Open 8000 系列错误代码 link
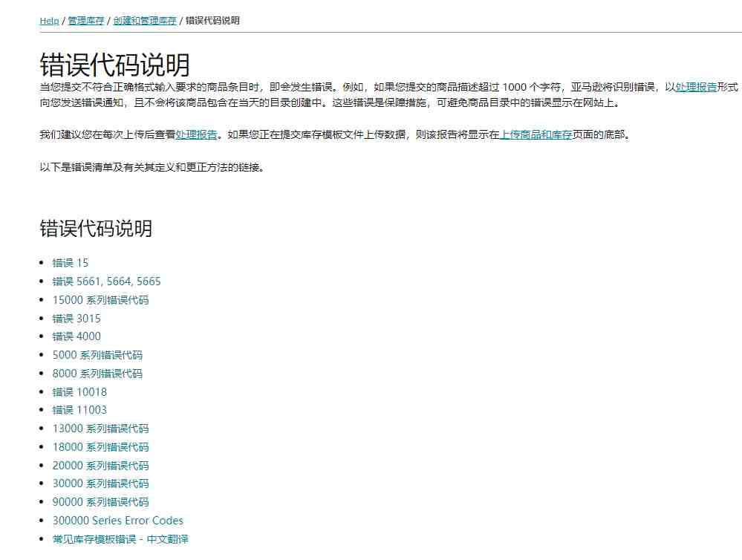Image resolution: width=742 pixels, height=560 pixels. 97,373
